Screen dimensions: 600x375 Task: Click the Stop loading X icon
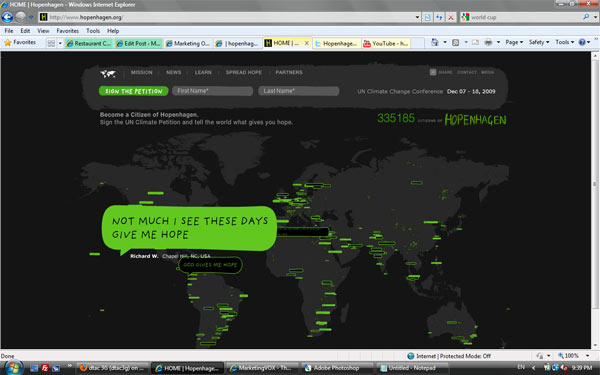451,17
